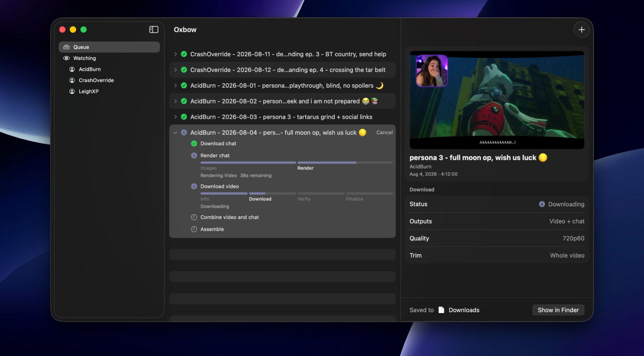
Task: Click Show in Finder button
Action: [x=558, y=310]
